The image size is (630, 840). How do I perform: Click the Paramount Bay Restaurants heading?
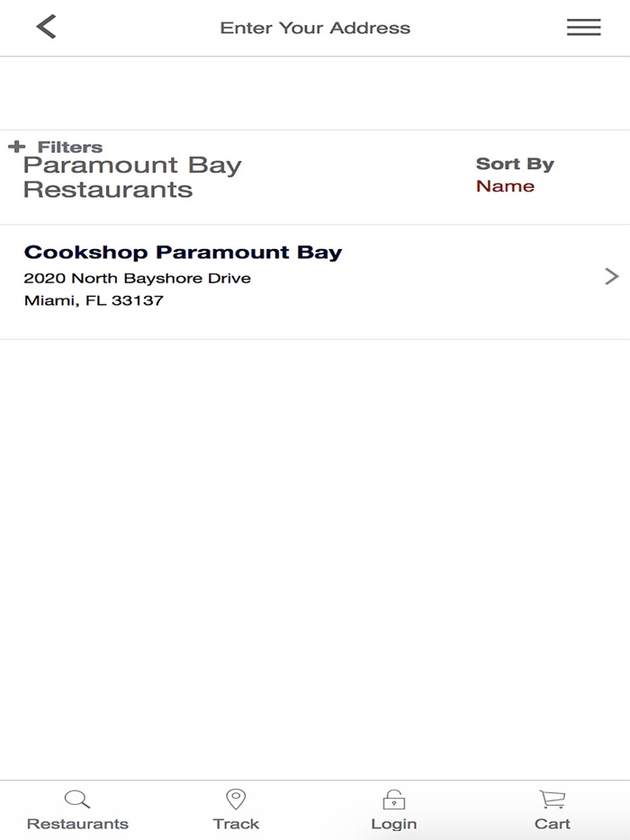132,177
